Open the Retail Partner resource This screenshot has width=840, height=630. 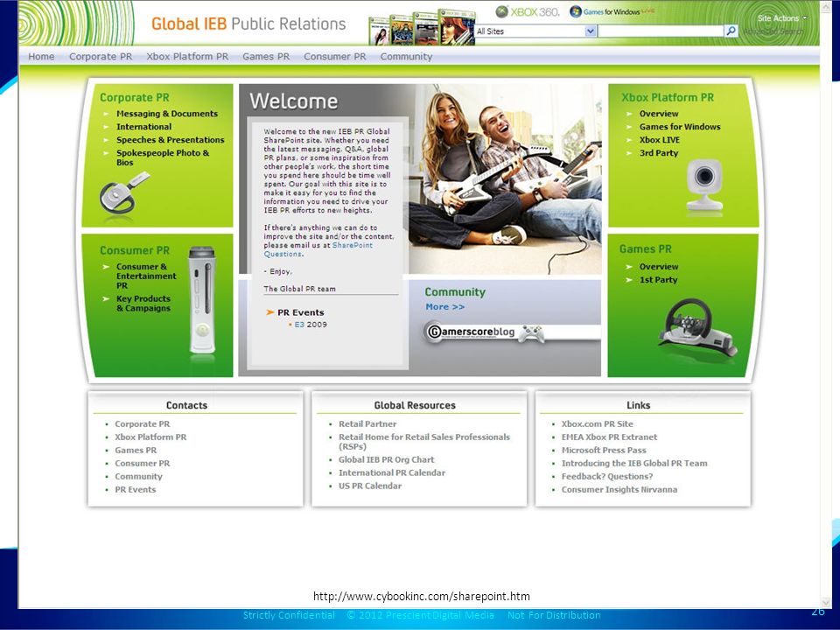coord(367,423)
